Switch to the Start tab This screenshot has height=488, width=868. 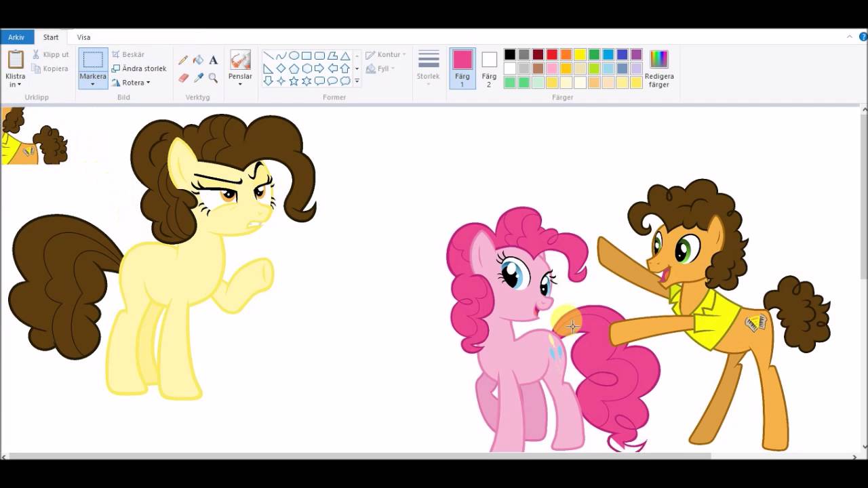51,37
